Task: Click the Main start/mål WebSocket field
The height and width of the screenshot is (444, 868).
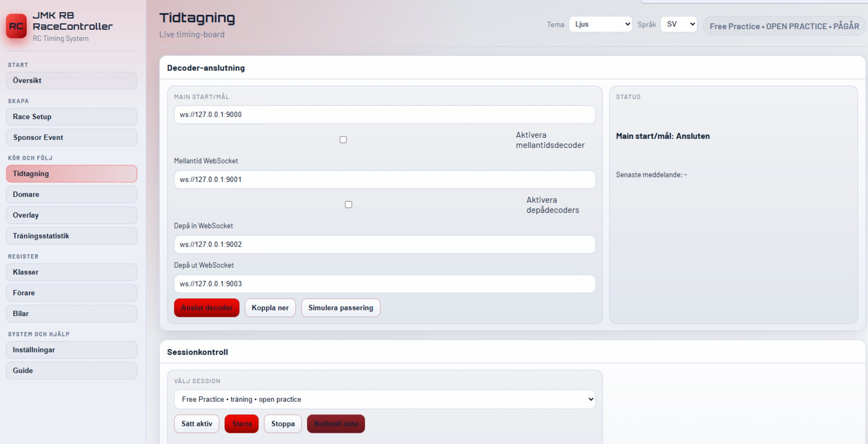Action: [x=385, y=115]
